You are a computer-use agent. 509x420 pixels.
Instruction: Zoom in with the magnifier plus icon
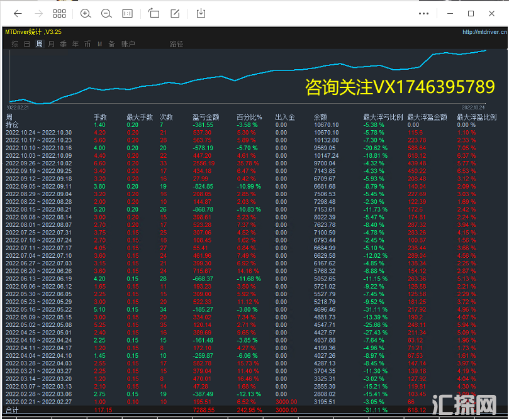86,13
